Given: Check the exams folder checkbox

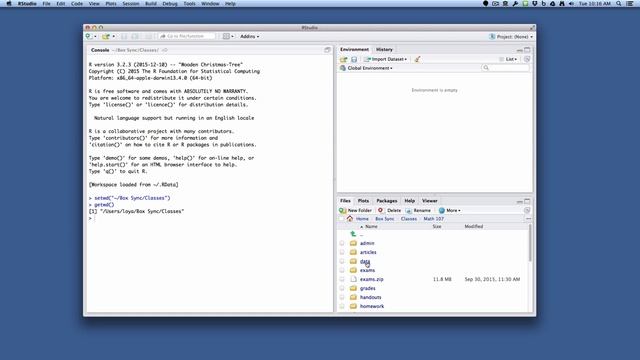Looking at the screenshot, I should (x=342, y=270).
